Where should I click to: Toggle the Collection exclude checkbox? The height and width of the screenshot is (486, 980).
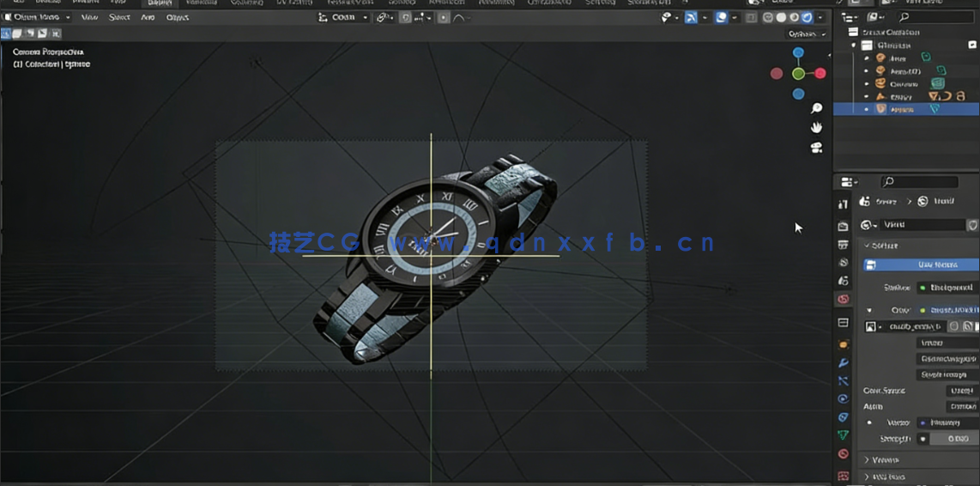click(x=972, y=45)
